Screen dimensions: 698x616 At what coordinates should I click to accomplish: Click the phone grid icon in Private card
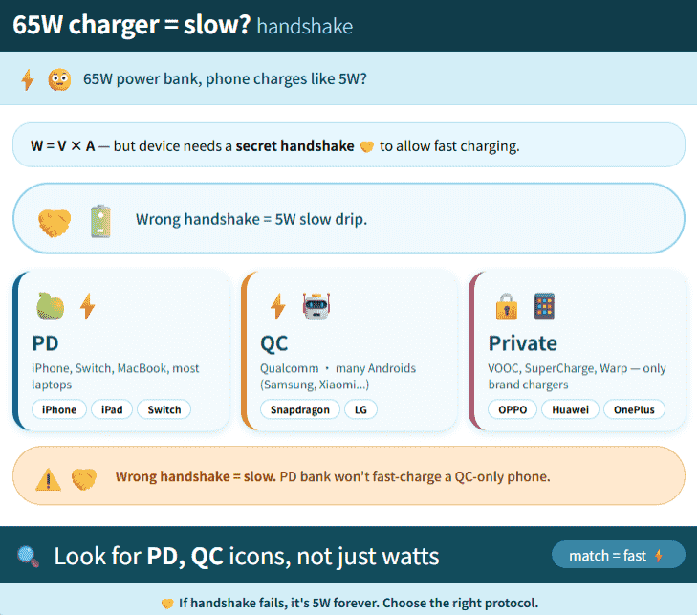point(544,306)
